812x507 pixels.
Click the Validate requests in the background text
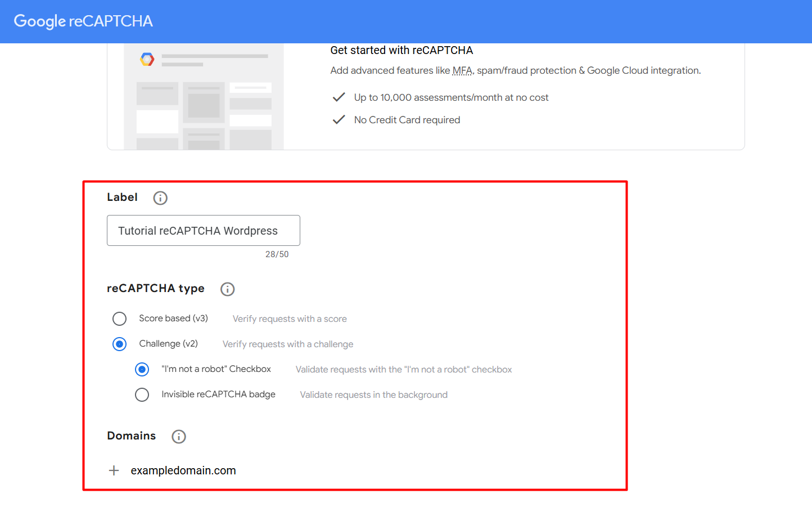point(373,394)
